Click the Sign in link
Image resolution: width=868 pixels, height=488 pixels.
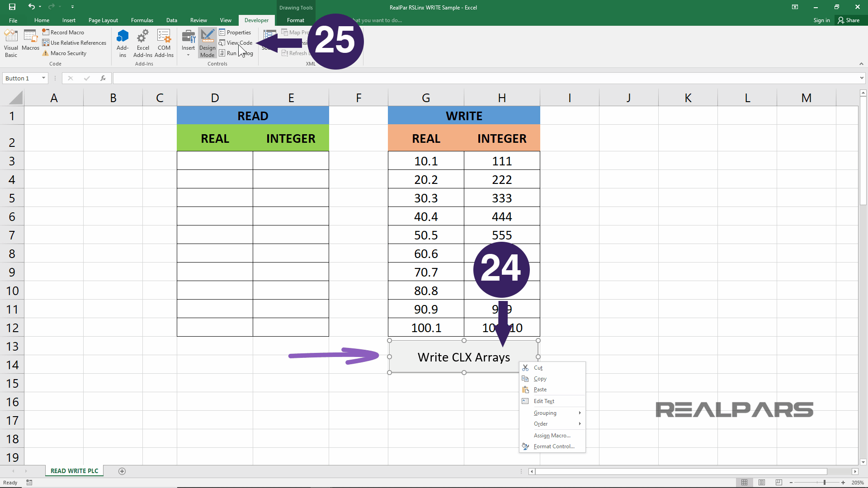coord(821,20)
